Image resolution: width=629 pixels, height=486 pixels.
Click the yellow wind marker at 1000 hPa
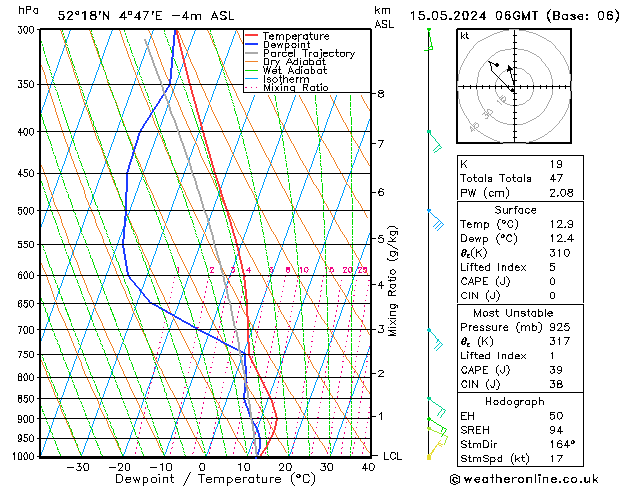tap(429, 457)
